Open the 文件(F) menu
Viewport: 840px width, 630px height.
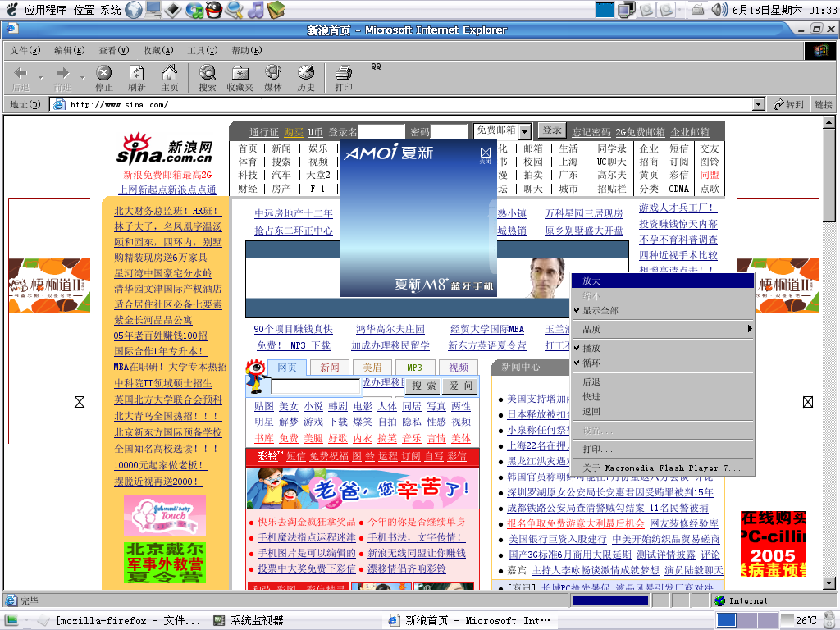pyautogui.click(x=25, y=50)
